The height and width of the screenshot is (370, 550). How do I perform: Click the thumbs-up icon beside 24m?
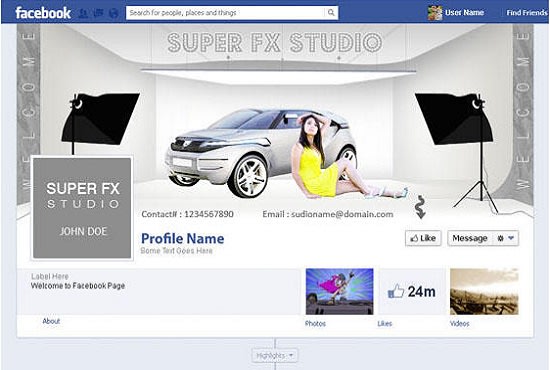[x=396, y=291]
